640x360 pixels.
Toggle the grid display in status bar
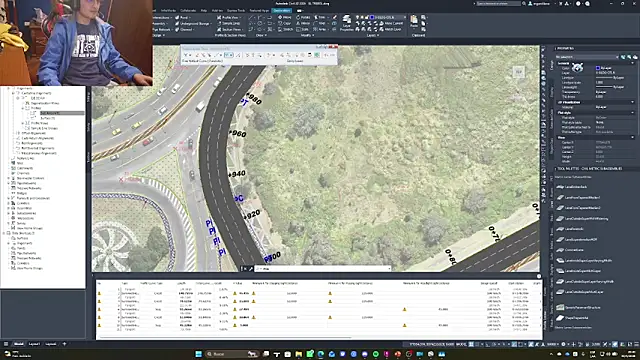pyautogui.click(x=471, y=344)
